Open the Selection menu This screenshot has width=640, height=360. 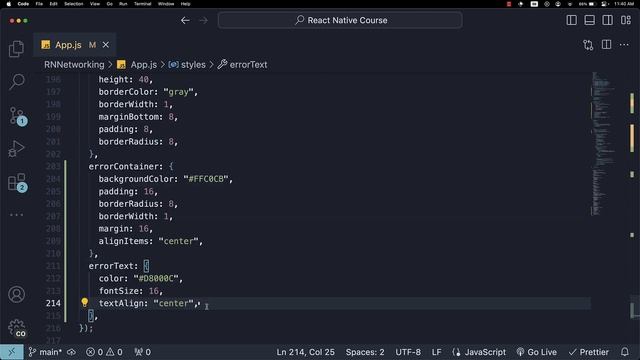point(73,4)
